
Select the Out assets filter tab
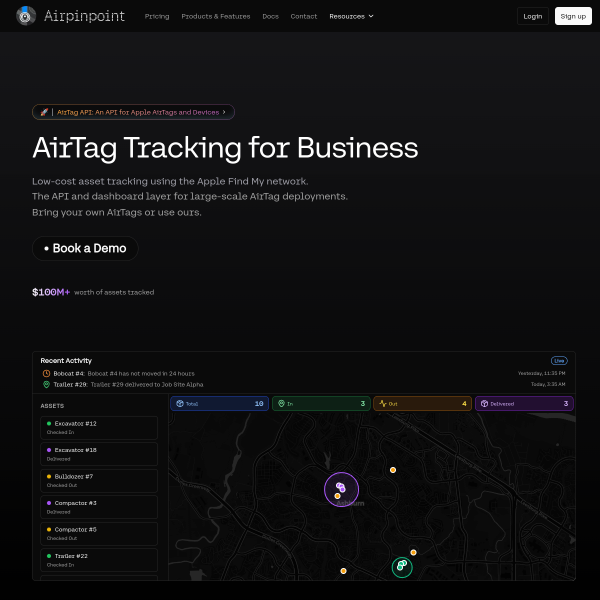pos(422,404)
